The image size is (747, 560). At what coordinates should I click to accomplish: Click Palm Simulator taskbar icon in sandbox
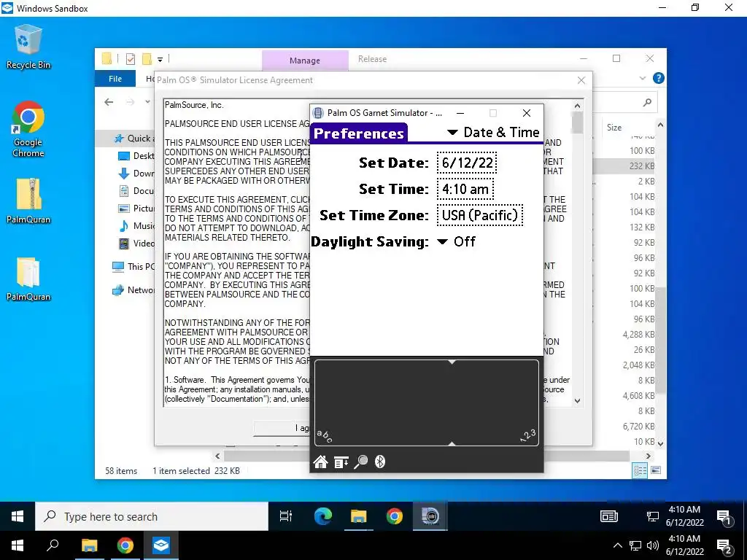tap(430, 516)
